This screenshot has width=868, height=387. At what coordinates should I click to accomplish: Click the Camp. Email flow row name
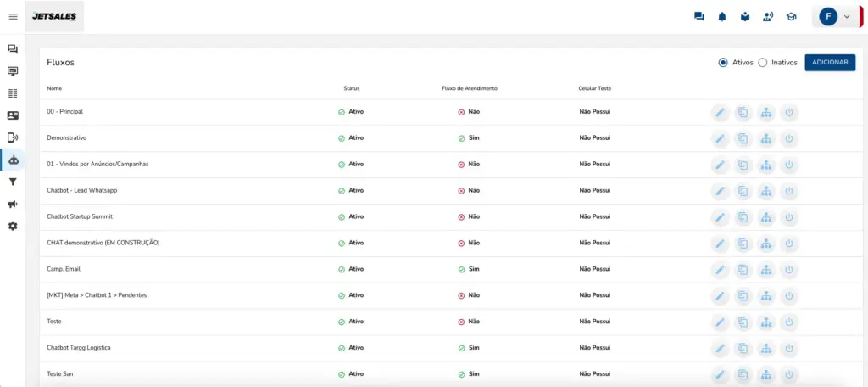pyautogui.click(x=64, y=269)
